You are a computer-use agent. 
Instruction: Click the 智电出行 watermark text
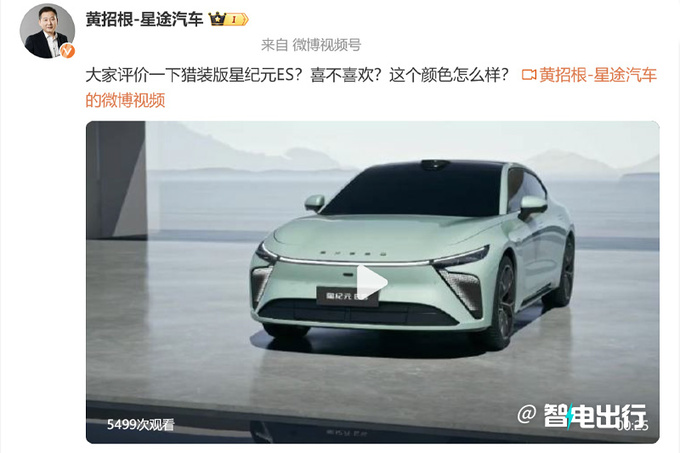click(x=595, y=416)
